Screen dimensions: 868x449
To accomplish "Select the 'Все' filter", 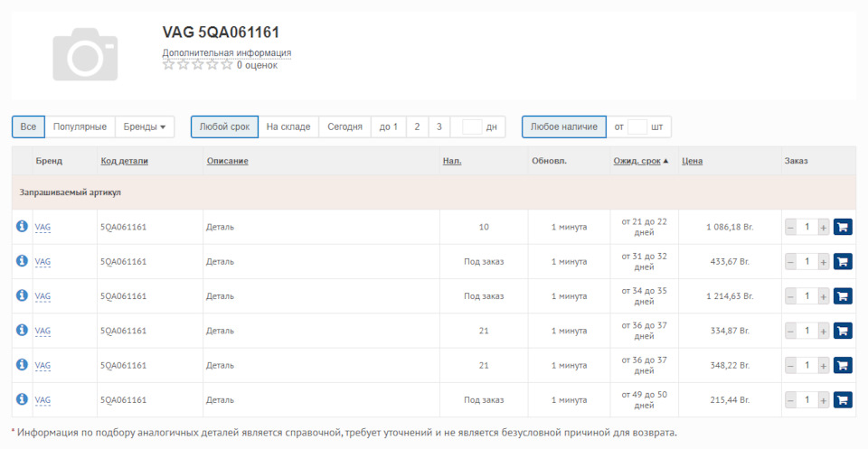I will [28, 126].
